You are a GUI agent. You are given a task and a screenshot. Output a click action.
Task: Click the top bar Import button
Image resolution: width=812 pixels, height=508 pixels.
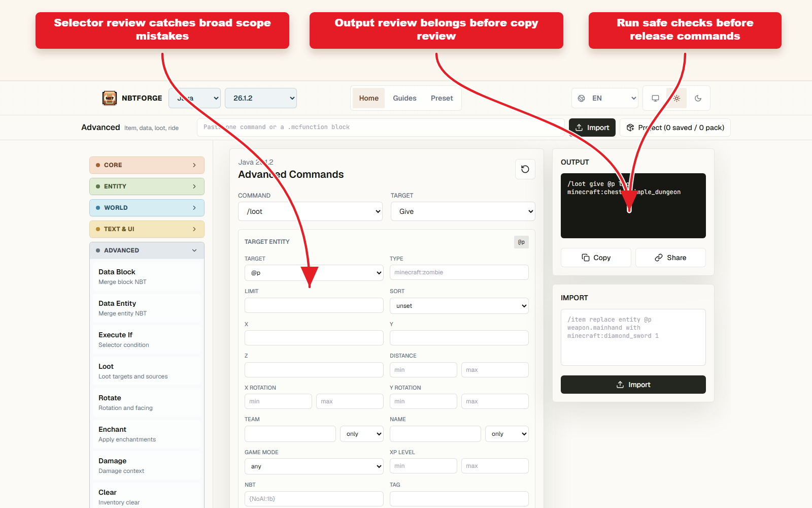pyautogui.click(x=592, y=128)
